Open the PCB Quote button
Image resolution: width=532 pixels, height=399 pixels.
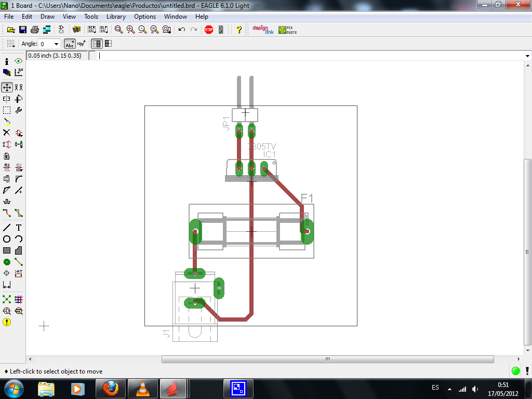point(287,30)
